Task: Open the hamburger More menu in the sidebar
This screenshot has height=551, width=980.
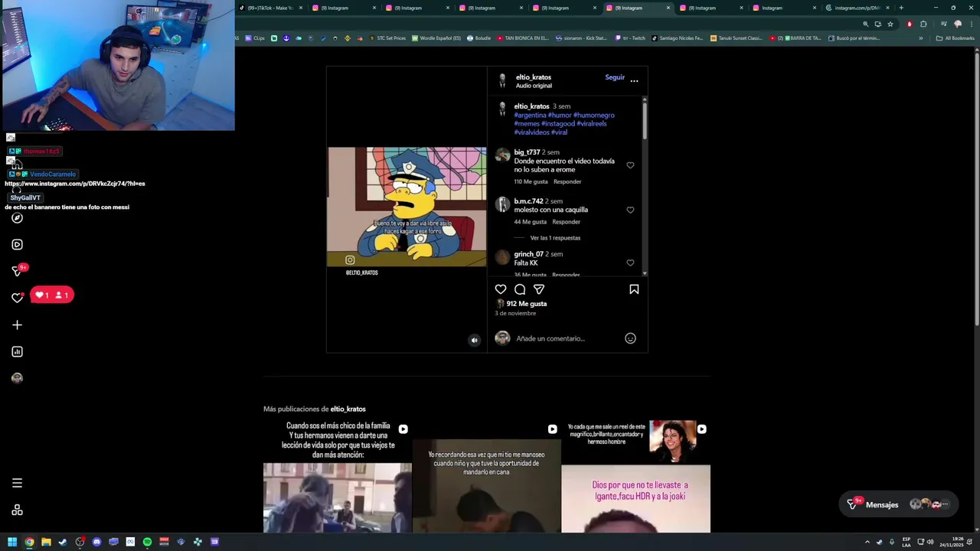Action: click(x=17, y=483)
